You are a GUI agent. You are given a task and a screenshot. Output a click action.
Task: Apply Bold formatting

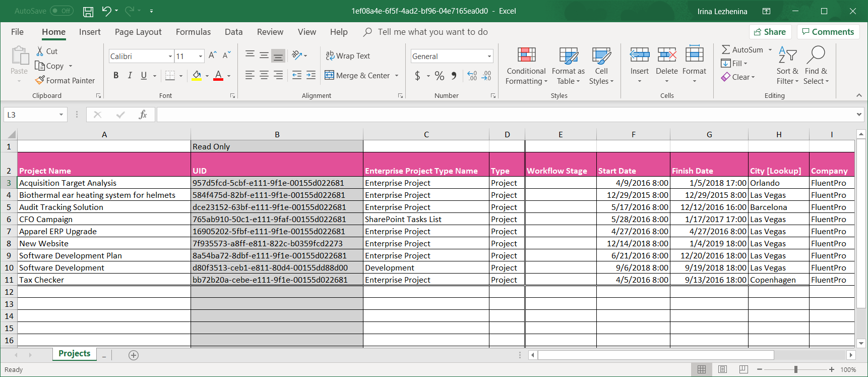[x=116, y=75]
